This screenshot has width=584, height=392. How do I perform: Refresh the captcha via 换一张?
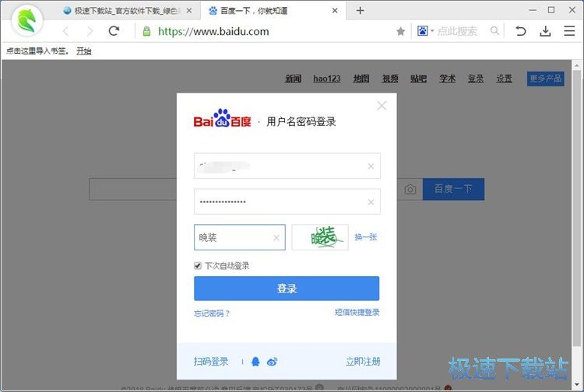[366, 237]
